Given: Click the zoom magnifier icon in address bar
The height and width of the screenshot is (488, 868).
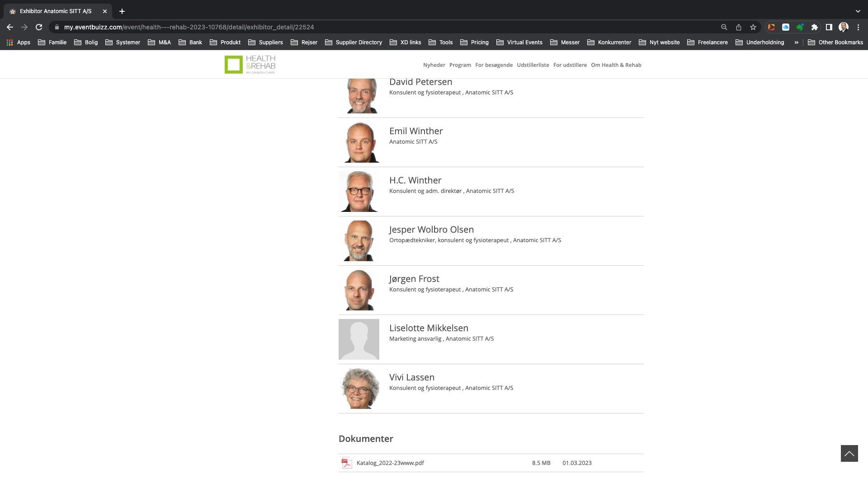Looking at the screenshot, I should [x=724, y=27].
